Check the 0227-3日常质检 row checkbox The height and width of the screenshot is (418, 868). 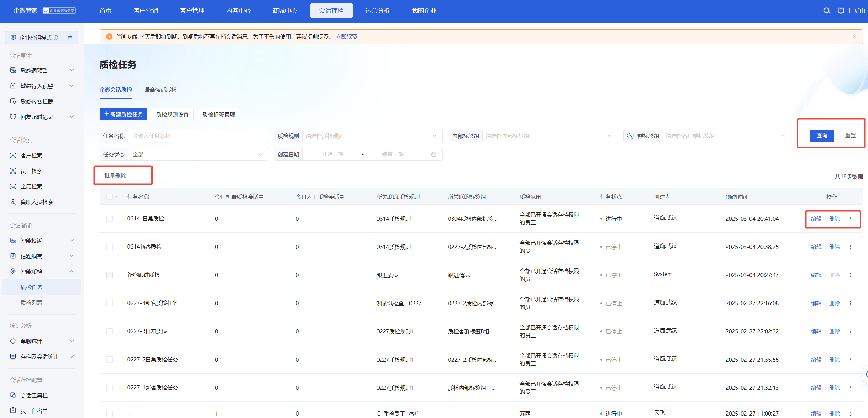point(110,331)
